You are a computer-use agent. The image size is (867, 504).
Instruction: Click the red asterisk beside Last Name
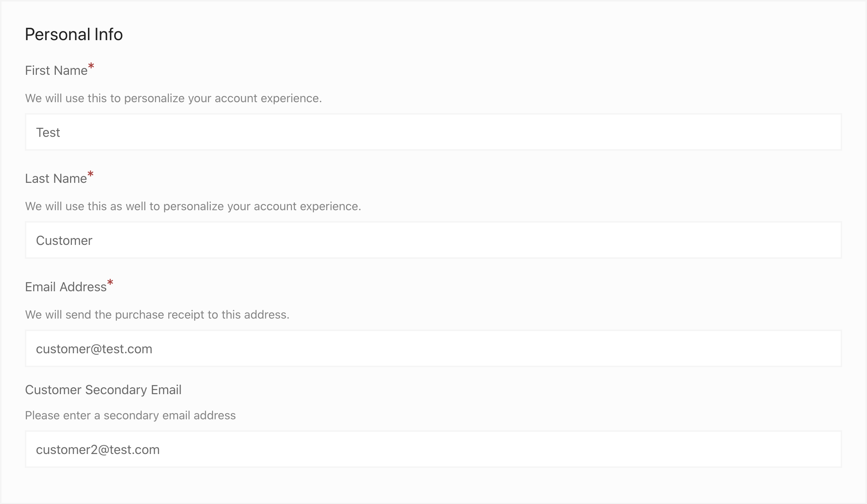90,174
